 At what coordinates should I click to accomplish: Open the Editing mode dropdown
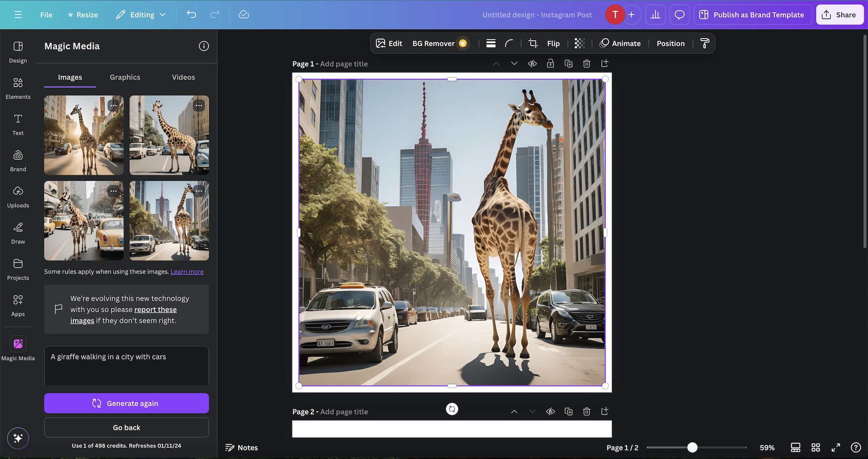pos(141,14)
